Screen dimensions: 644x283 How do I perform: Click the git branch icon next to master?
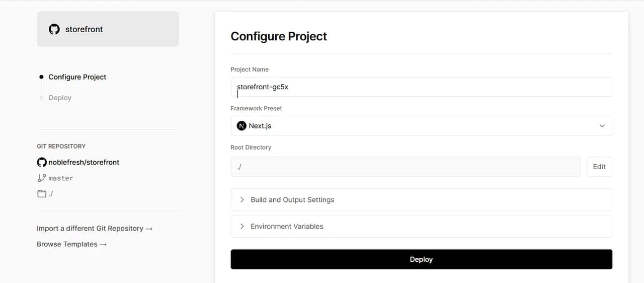(x=42, y=178)
